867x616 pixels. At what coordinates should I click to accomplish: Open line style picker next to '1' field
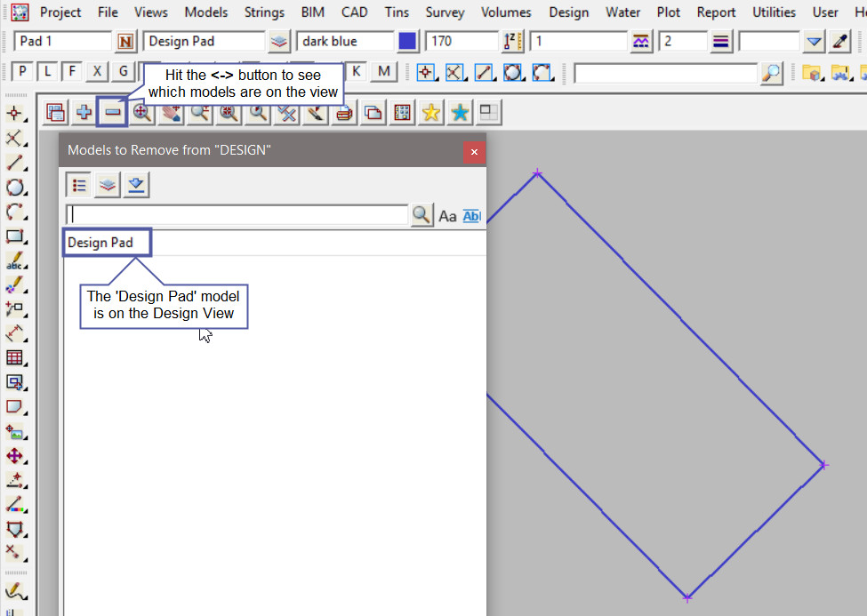coord(641,42)
